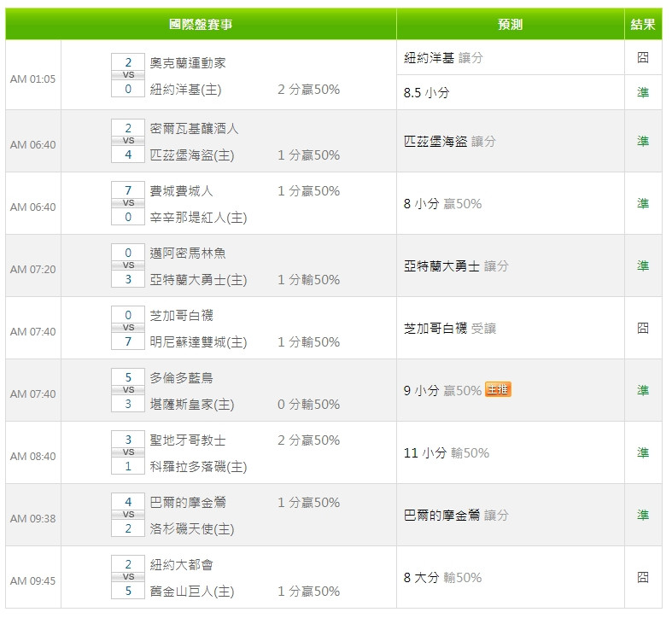672x618 pixels.
Task: Click team name 紐約大都會
Action: pyautogui.click(x=181, y=565)
